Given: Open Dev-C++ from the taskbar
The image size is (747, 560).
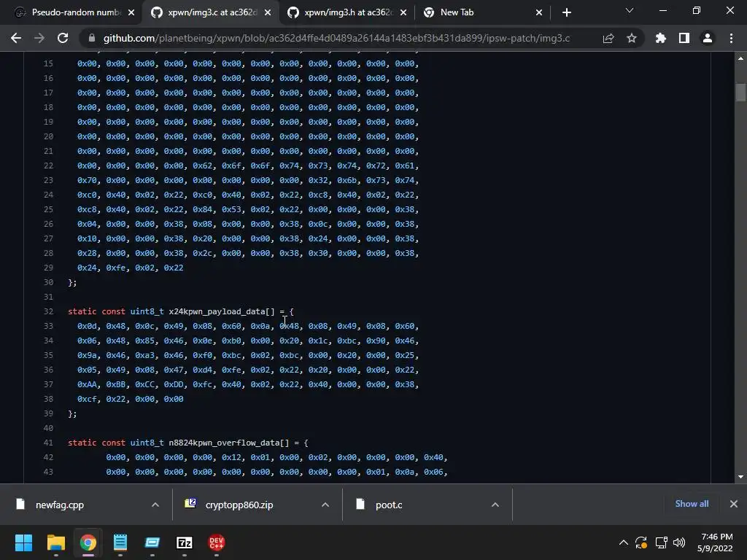Looking at the screenshot, I should click(x=216, y=542).
